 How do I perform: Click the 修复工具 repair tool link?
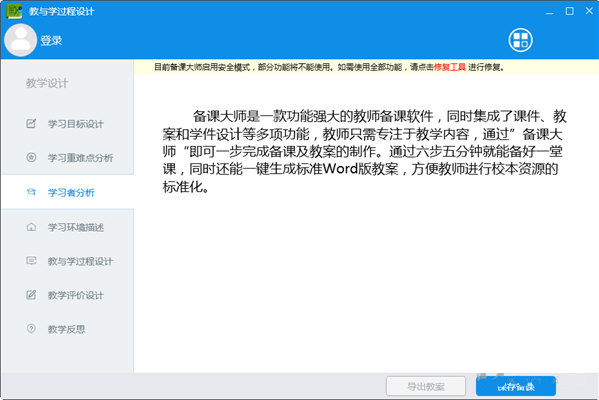(450, 67)
